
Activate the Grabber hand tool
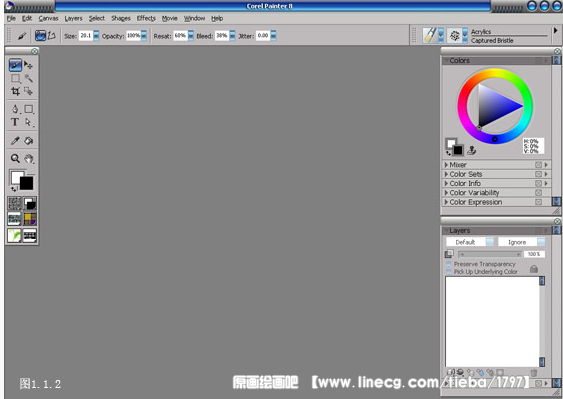(x=29, y=158)
